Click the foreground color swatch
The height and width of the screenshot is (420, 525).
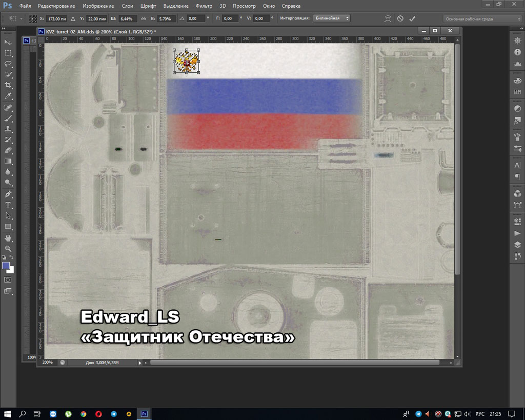point(6,266)
